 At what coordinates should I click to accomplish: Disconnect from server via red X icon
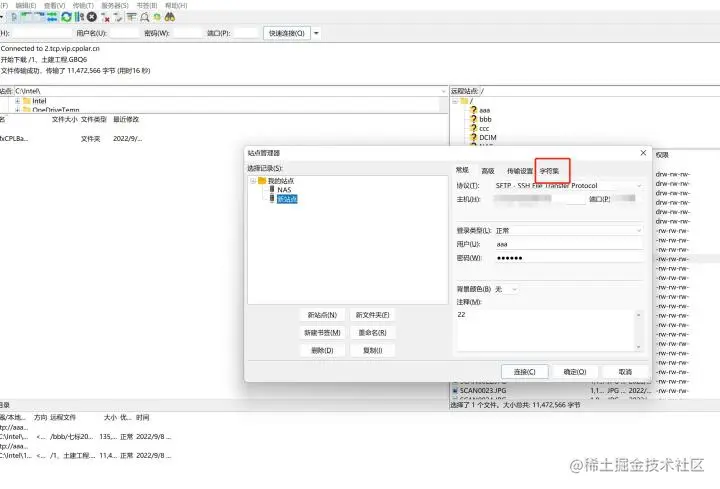[x=106, y=17]
